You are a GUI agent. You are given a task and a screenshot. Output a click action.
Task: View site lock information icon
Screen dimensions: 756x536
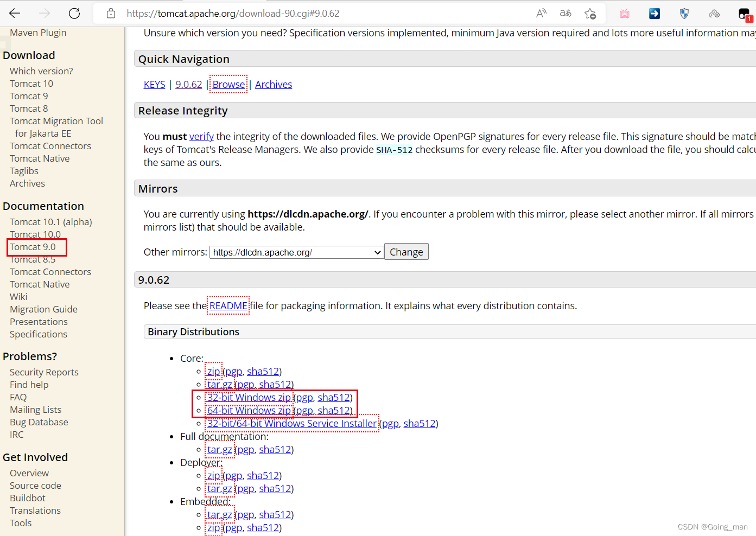pyautogui.click(x=111, y=14)
